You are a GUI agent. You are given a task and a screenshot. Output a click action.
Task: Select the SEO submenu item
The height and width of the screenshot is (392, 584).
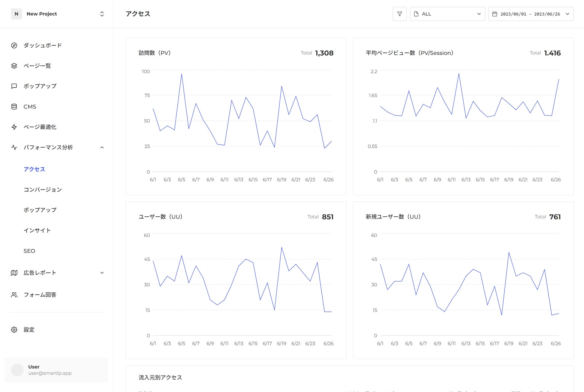click(29, 251)
